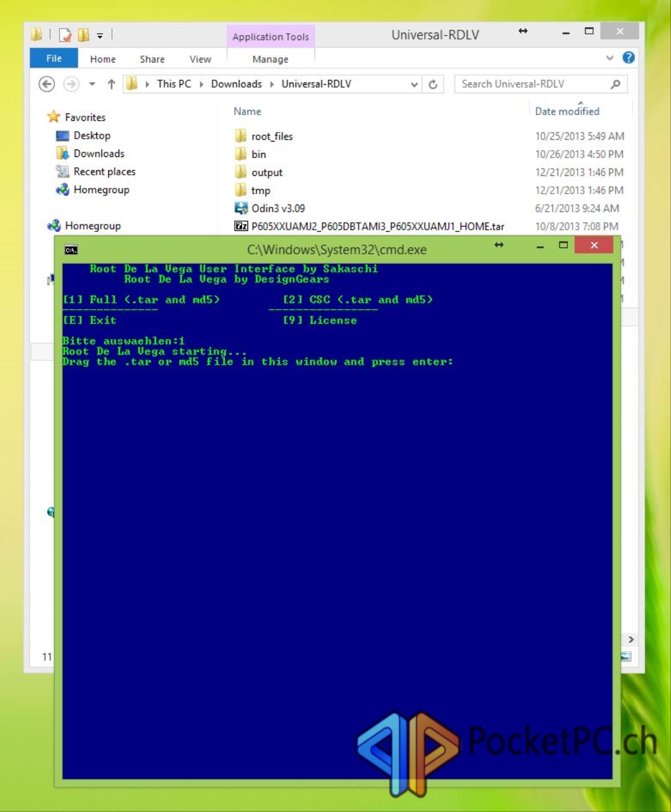
Task: Click the Odin3 application icon
Action: pyautogui.click(x=241, y=208)
